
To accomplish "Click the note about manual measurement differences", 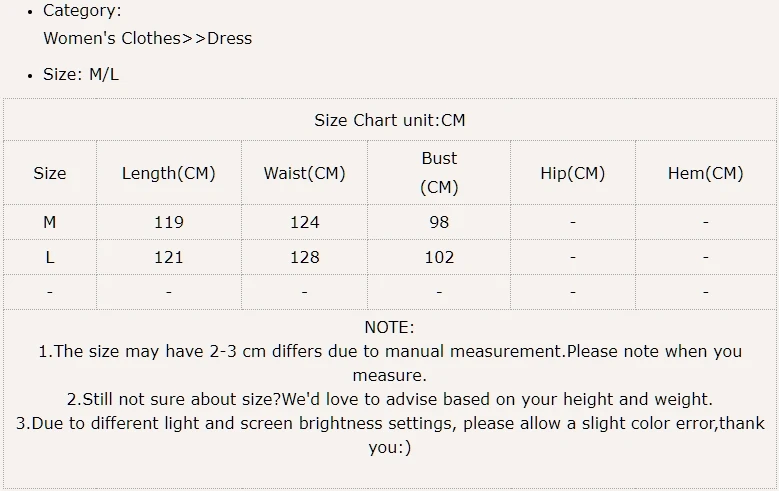I will [x=390, y=363].
